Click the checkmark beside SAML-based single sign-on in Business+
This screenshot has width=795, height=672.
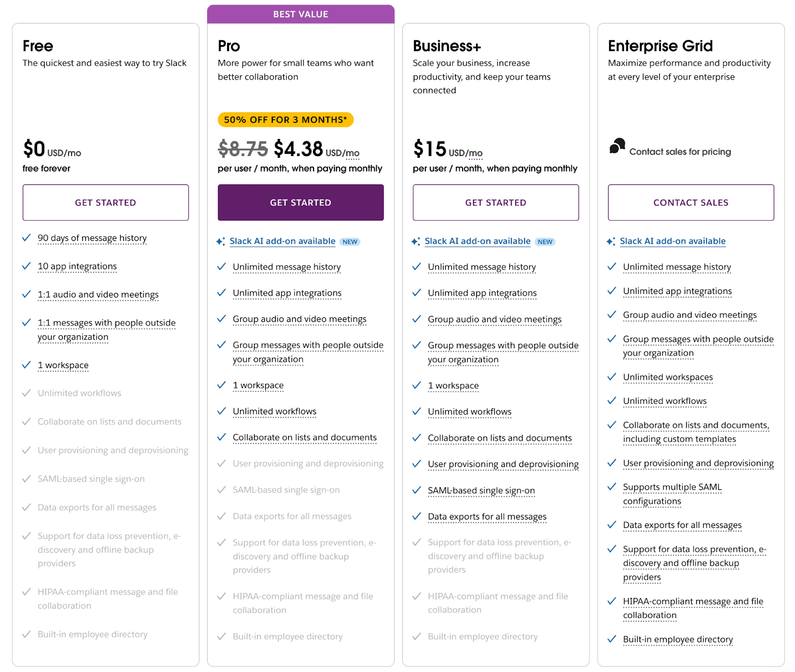click(416, 490)
